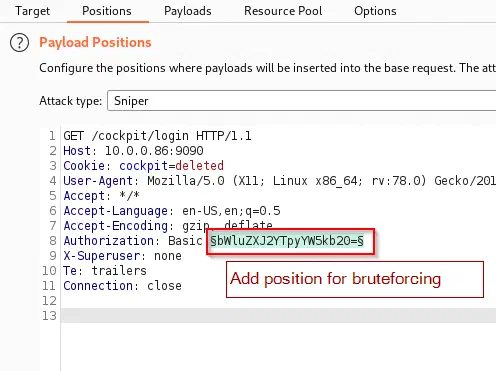Click the GET /cockpit/login request line
The width and height of the screenshot is (496, 371).
(x=157, y=136)
